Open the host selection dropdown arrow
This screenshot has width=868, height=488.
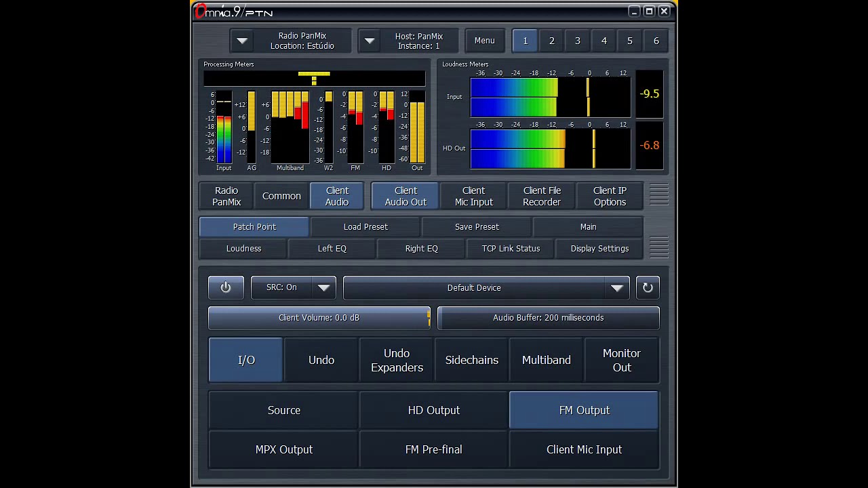[x=370, y=41]
